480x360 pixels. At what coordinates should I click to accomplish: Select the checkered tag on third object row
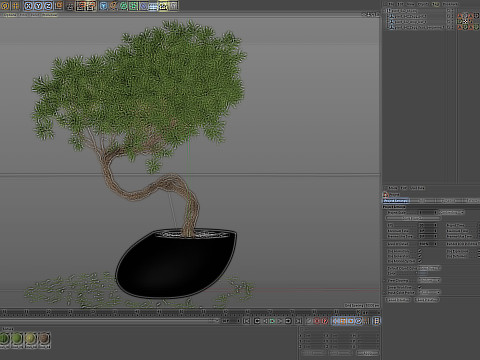(465, 22)
